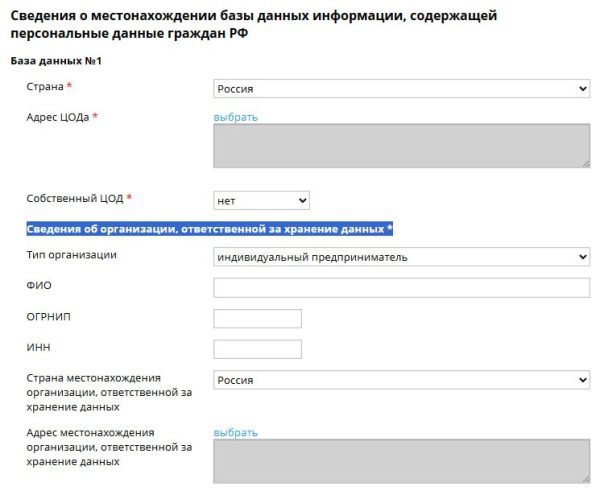The width and height of the screenshot is (600, 503).
Task: Click the ИНН input field
Action: 258,349
